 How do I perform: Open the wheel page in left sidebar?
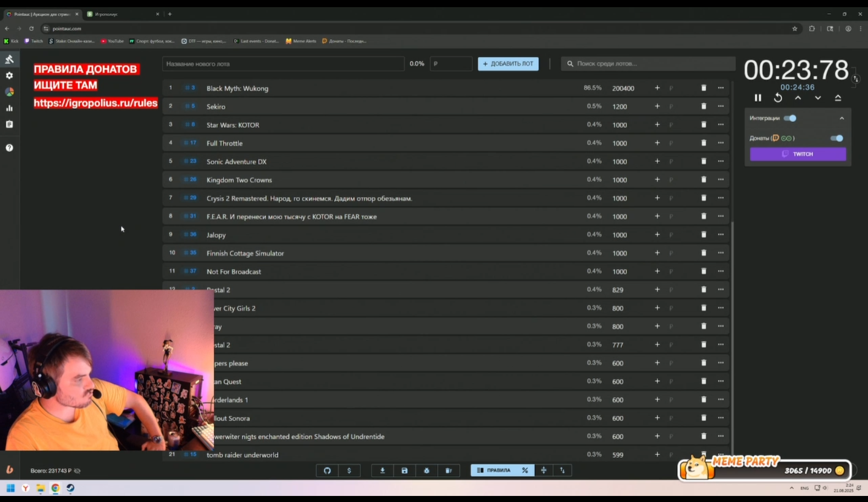click(9, 92)
